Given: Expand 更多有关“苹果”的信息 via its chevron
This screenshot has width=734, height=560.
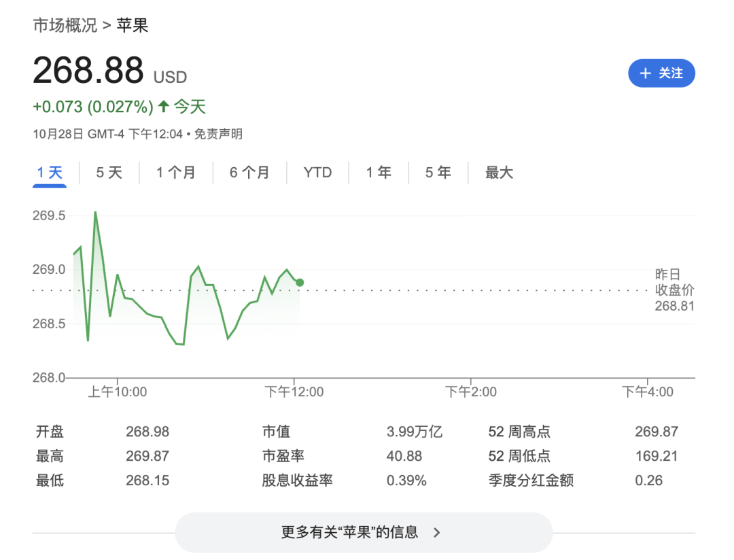Looking at the screenshot, I should tap(437, 532).
